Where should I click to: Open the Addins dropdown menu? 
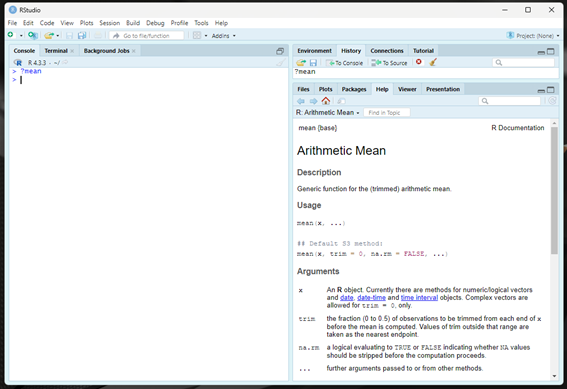click(223, 36)
